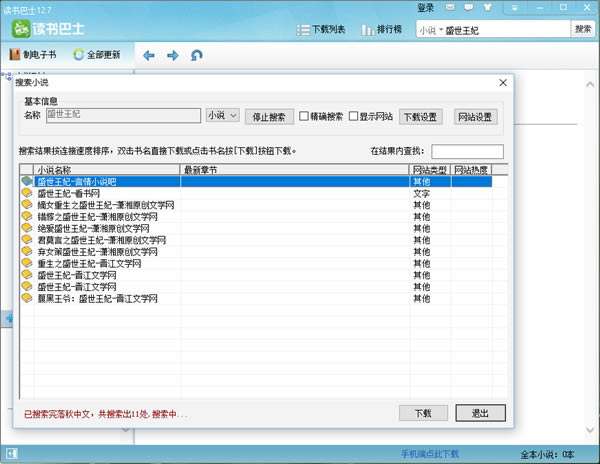Click book icon beside 重生之盛世王妃
600x464 pixels.
[x=27, y=263]
